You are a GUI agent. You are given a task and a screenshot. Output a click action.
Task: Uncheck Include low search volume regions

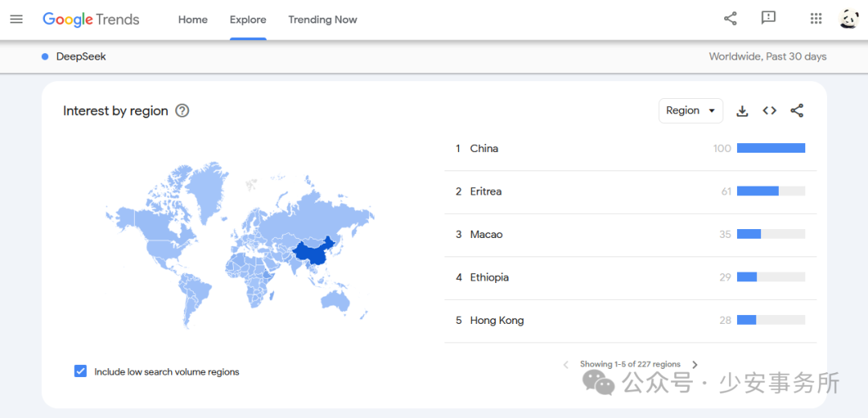80,371
